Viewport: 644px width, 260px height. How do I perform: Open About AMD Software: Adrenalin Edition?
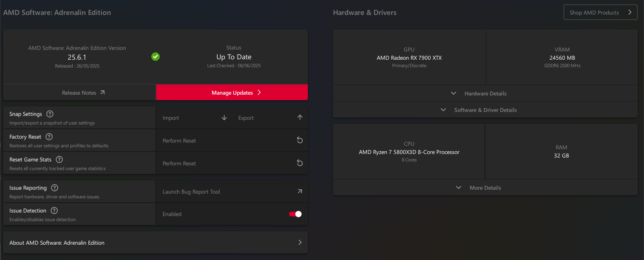[x=156, y=242]
